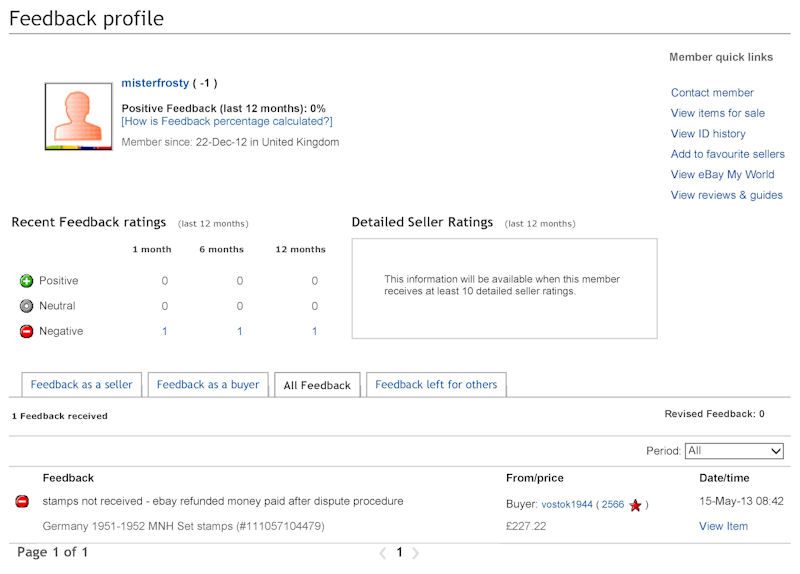
Task: Click the £227.22 price value
Action: tap(526, 527)
